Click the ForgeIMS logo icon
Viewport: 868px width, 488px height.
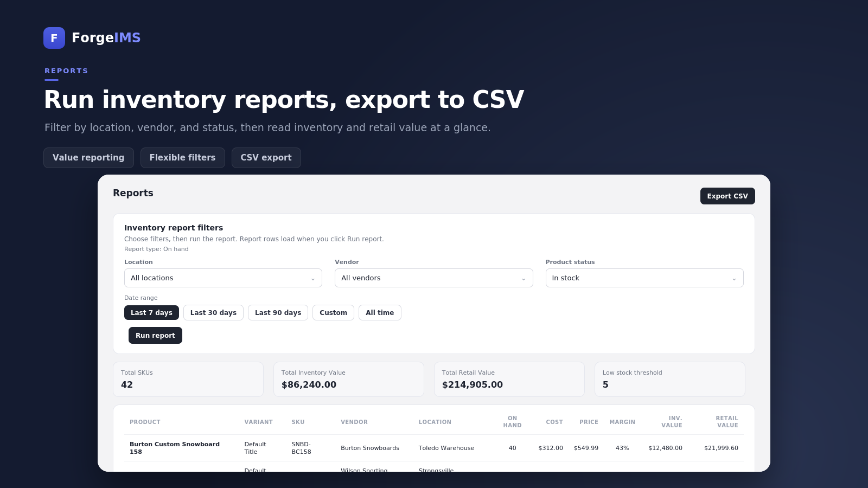pyautogui.click(x=54, y=38)
